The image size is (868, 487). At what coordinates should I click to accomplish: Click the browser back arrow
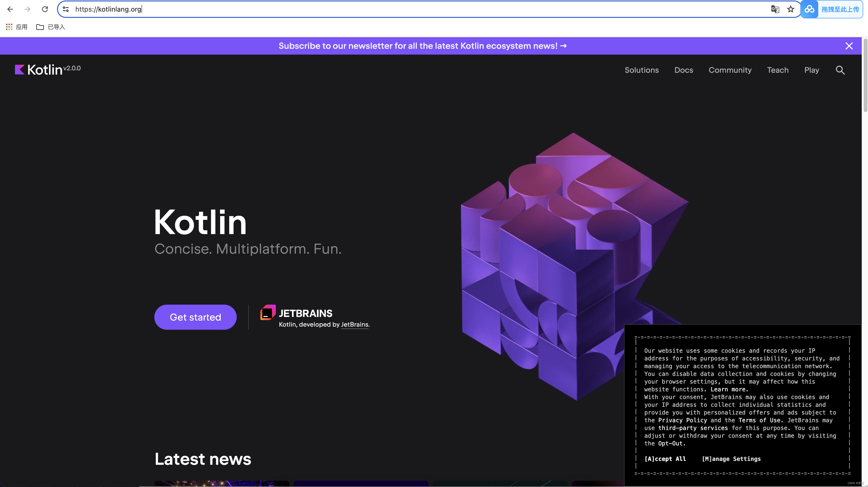10,9
